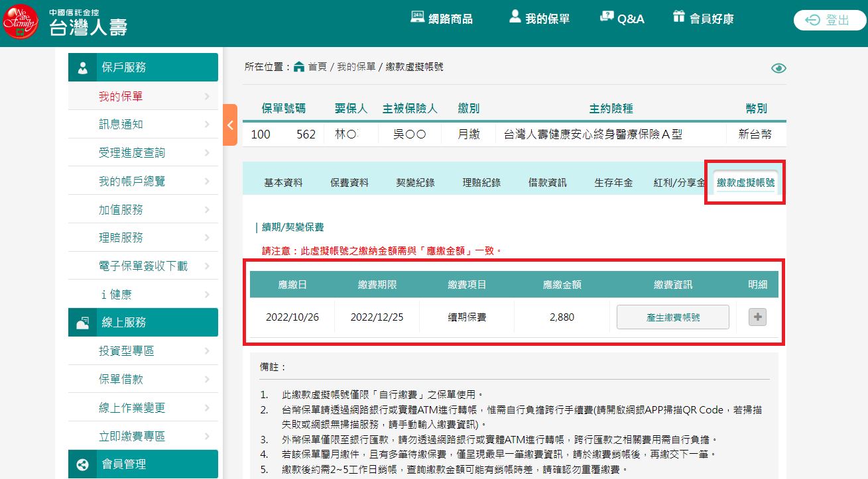Click share icon beside 會員管理
Screen dimensions: 868x479
pos(83,465)
